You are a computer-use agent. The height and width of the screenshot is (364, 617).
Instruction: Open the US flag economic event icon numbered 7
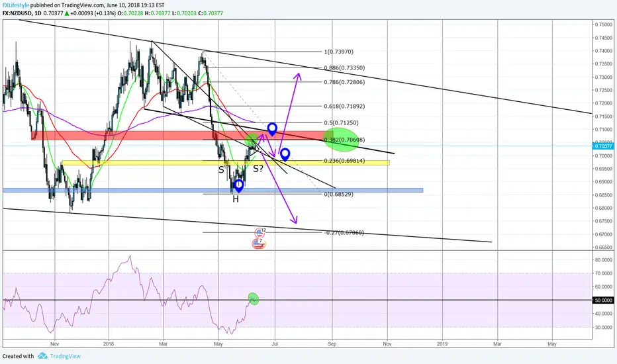click(x=259, y=244)
